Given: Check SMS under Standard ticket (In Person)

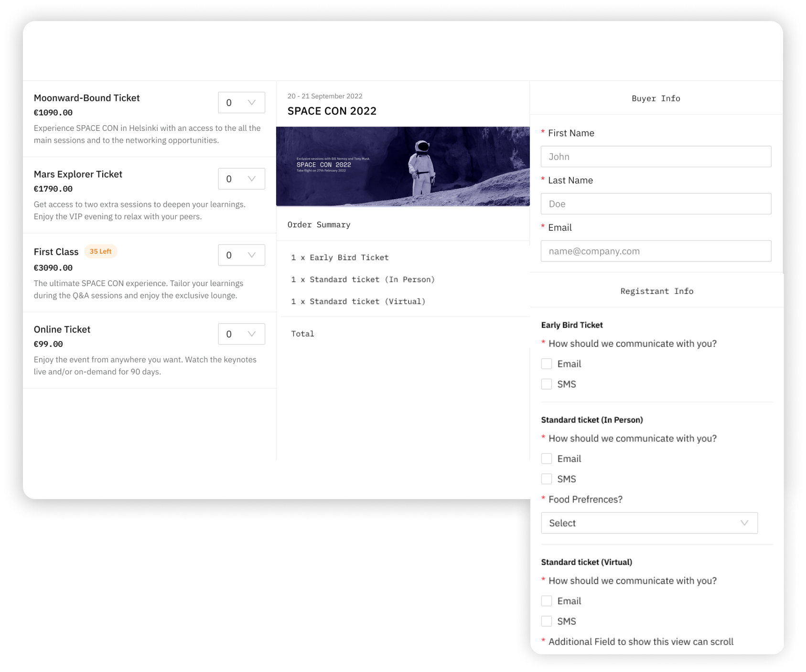Looking at the screenshot, I should pyautogui.click(x=547, y=479).
